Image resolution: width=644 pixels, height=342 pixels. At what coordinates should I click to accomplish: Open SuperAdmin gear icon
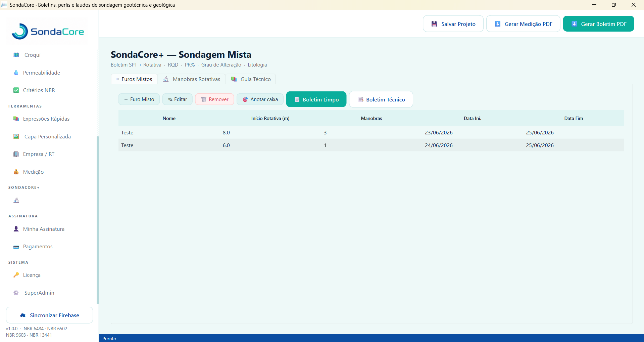point(16,293)
